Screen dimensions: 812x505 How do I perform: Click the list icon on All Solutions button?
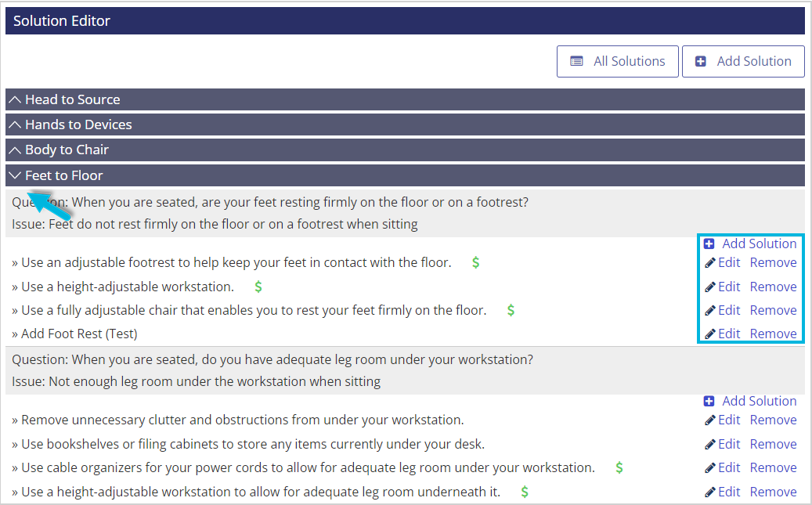(x=576, y=61)
